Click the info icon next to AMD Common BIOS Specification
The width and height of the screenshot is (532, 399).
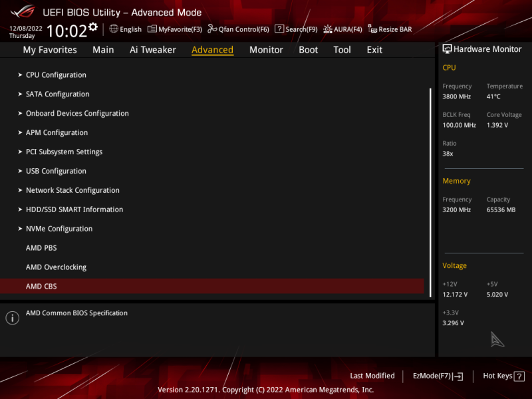point(12,318)
